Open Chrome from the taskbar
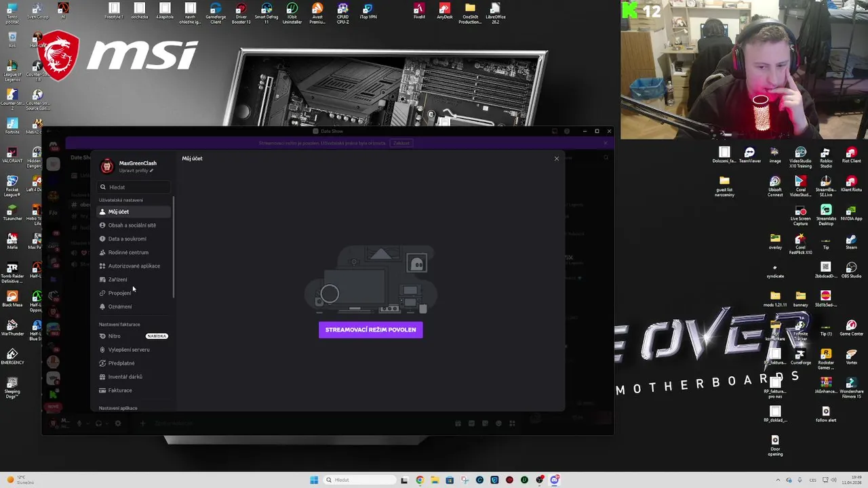The image size is (868, 488). [420, 480]
